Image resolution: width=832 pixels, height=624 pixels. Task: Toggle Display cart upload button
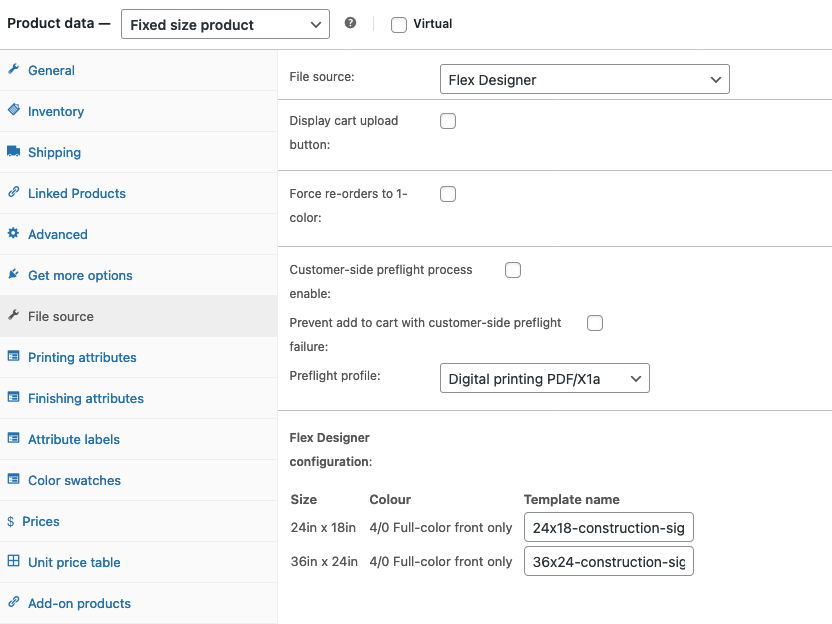point(447,120)
